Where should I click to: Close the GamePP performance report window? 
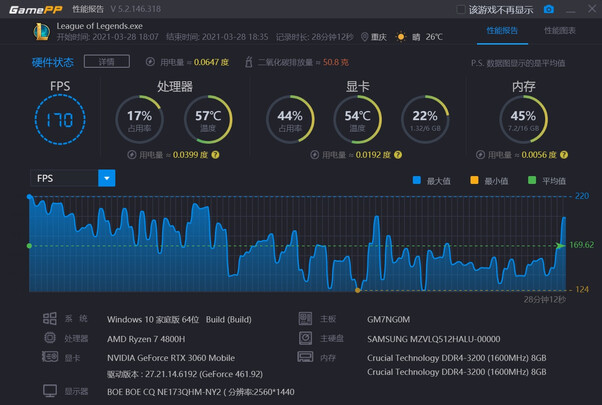[x=592, y=8]
